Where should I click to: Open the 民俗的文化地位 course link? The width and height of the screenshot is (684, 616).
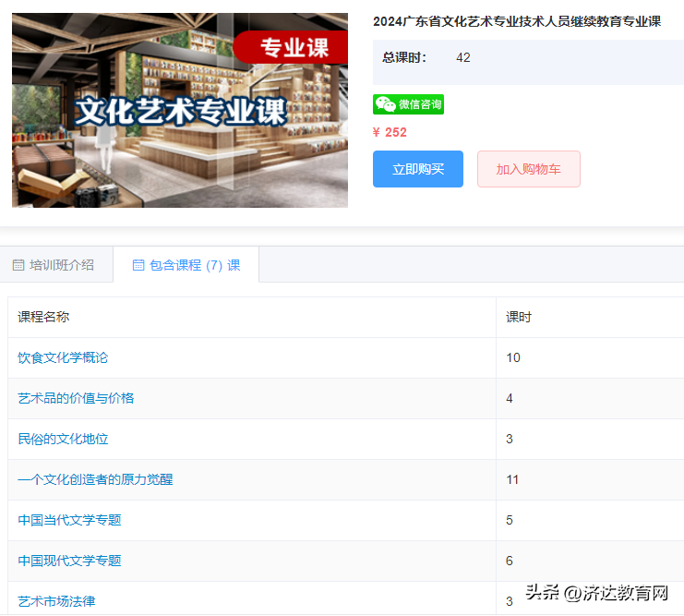pyautogui.click(x=63, y=439)
